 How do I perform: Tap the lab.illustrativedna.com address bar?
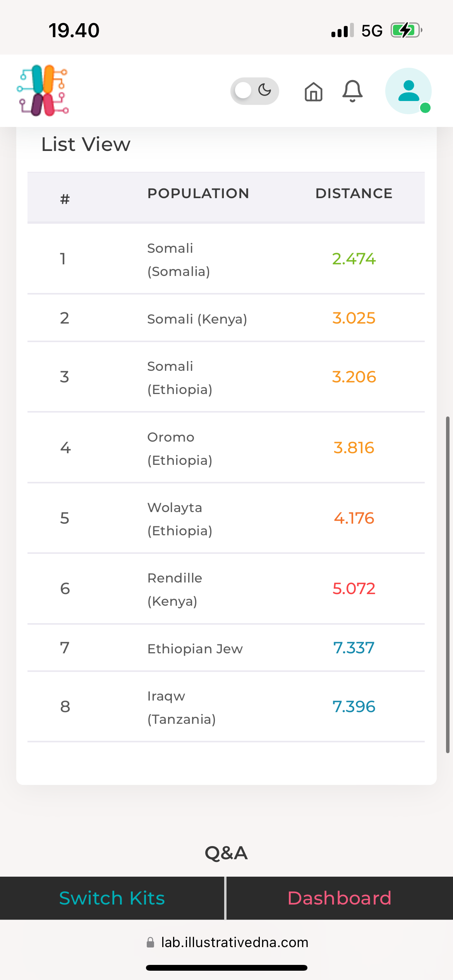click(x=235, y=942)
